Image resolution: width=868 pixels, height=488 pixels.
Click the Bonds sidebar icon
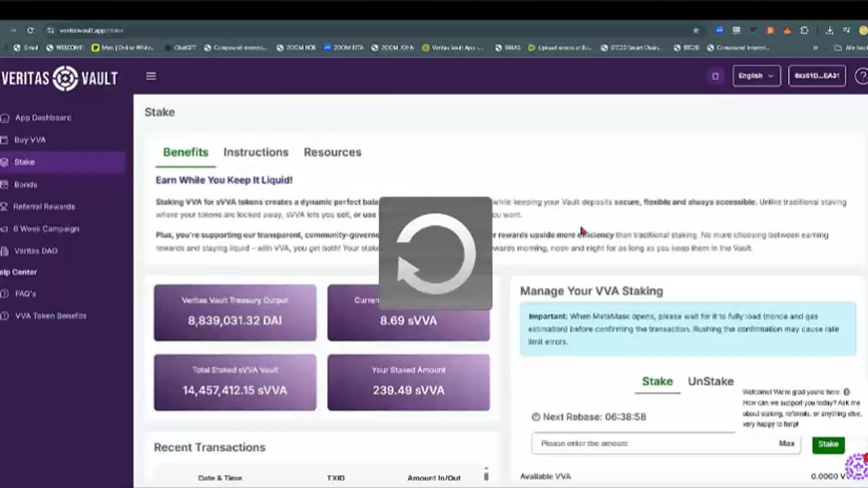[5, 184]
